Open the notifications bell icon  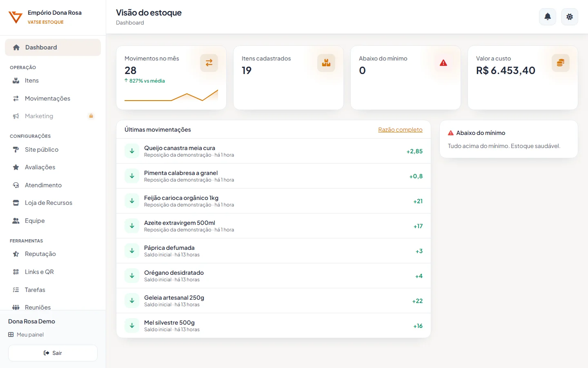548,17
